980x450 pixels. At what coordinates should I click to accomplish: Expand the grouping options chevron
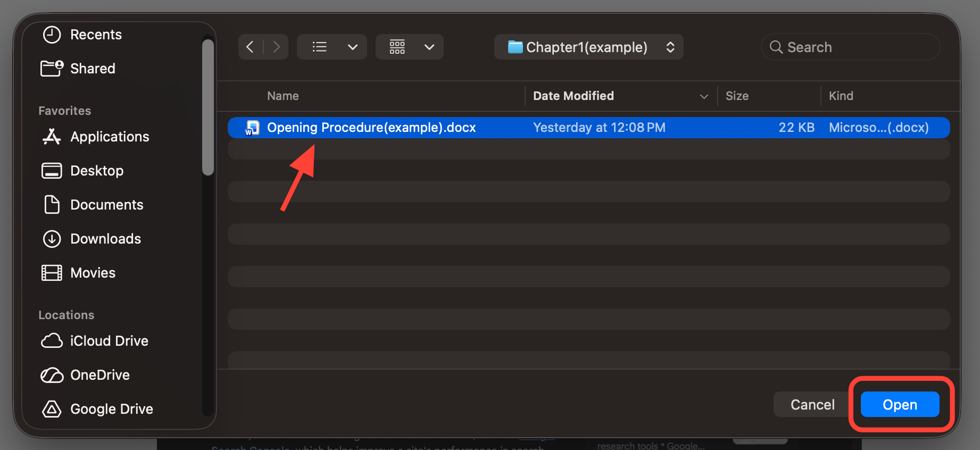429,47
